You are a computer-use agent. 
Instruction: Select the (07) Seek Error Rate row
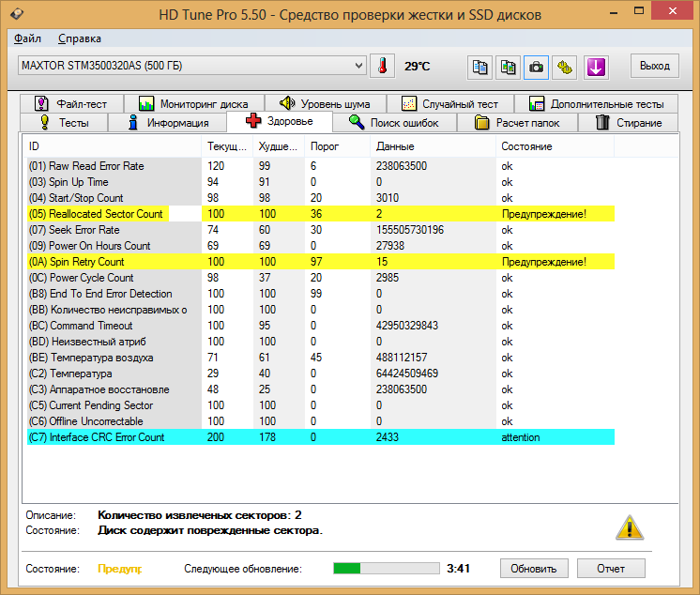point(321,230)
